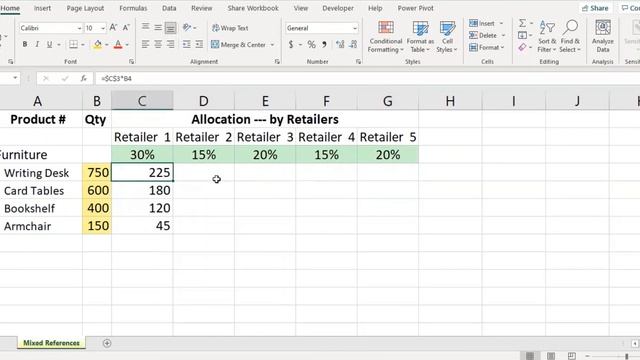
Task: Click Merge & Center button
Action: coord(238,44)
